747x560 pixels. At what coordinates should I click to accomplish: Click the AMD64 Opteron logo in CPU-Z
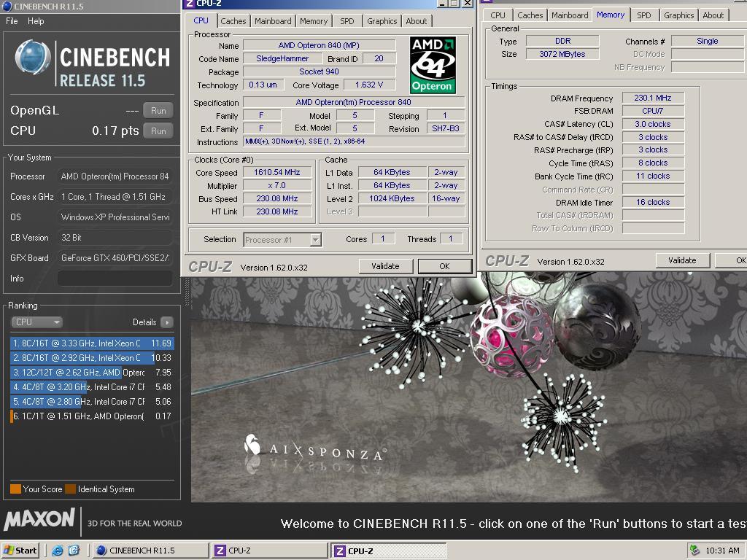pyautogui.click(x=433, y=65)
